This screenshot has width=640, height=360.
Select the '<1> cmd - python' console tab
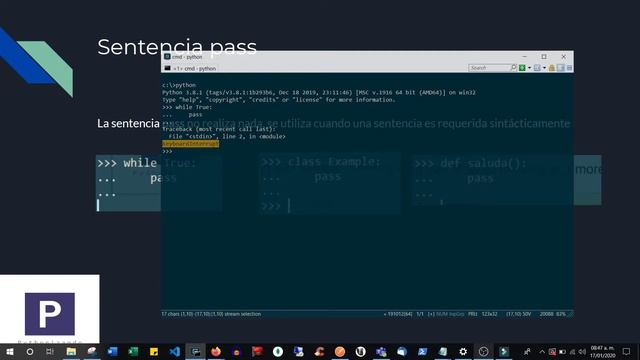pos(190,69)
